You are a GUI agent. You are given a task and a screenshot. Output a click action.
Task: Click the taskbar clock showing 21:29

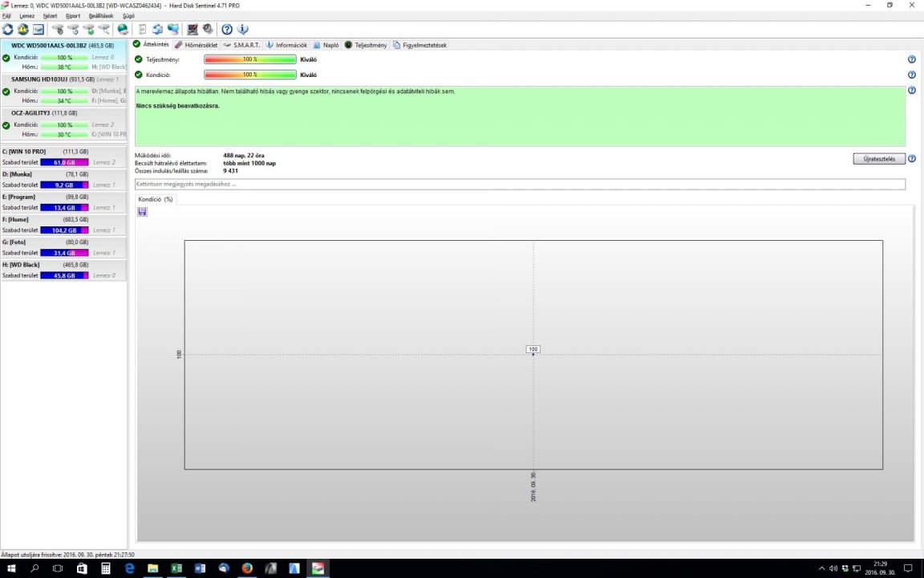tap(880, 568)
